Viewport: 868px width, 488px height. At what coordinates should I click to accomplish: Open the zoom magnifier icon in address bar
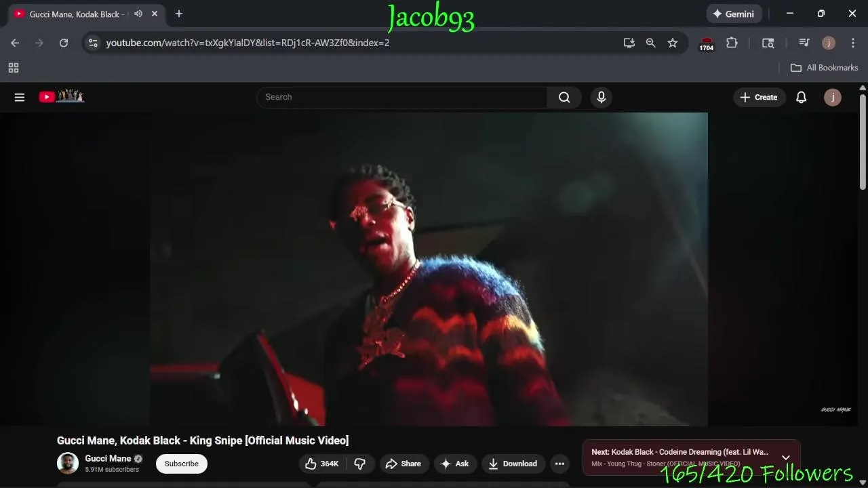tap(651, 43)
